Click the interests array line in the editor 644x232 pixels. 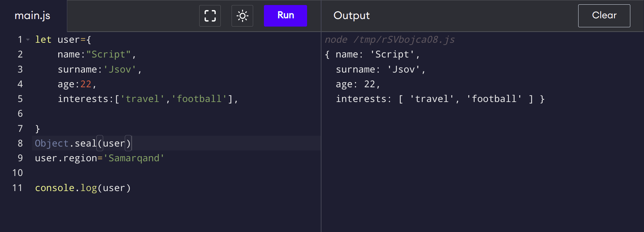pos(147,99)
